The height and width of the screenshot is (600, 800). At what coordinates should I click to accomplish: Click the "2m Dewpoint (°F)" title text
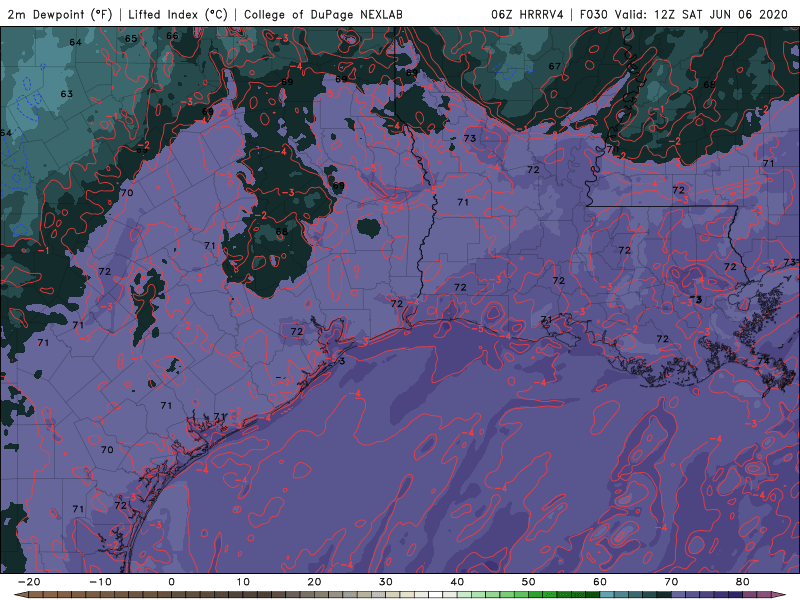60,15
